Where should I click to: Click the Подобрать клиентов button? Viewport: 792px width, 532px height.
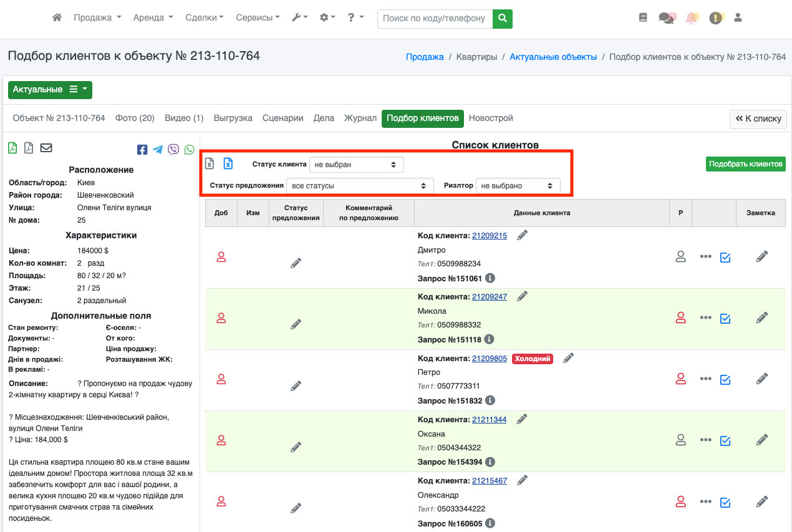coord(745,164)
